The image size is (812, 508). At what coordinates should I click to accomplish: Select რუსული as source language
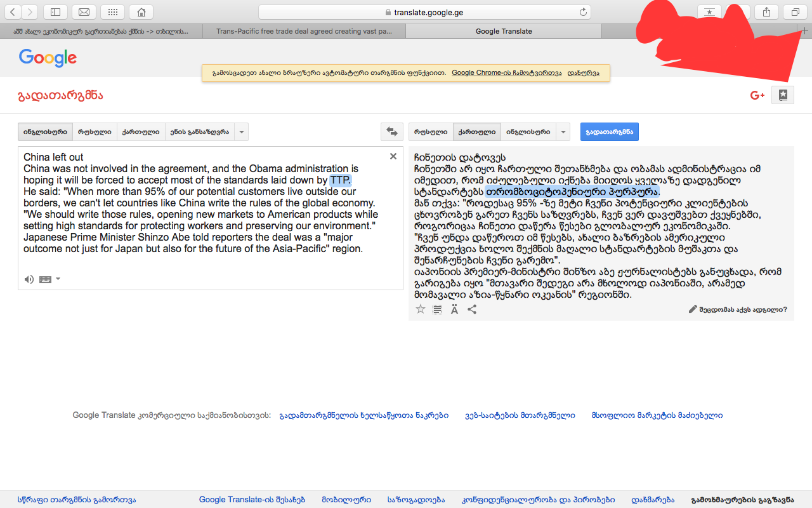[x=95, y=132]
